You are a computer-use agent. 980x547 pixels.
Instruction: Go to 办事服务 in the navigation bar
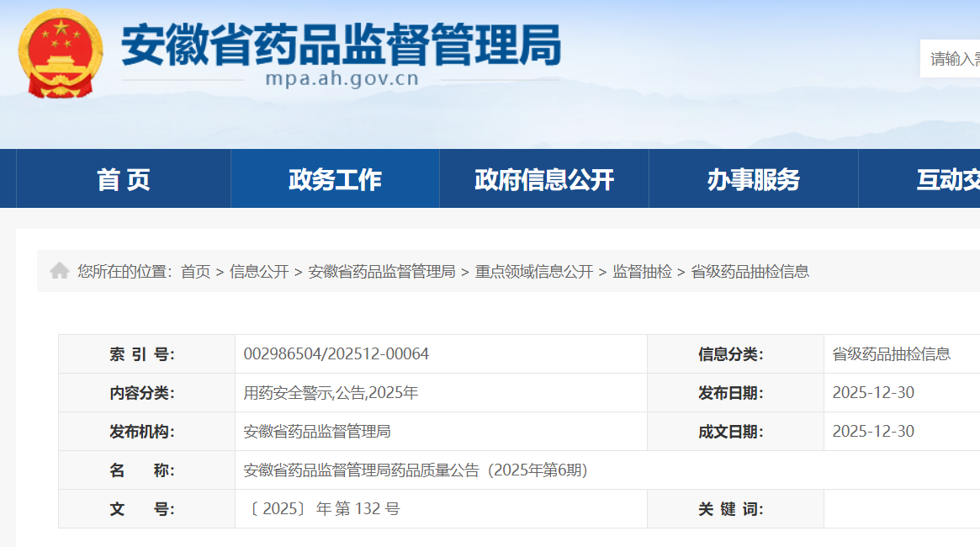753,179
